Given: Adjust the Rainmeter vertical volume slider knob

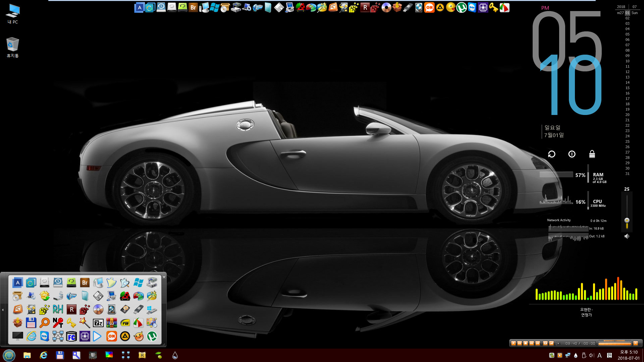Looking at the screenshot, I should (x=627, y=220).
